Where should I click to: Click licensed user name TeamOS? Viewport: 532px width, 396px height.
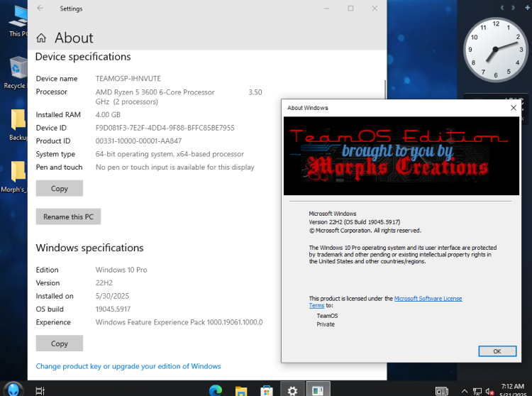point(327,316)
